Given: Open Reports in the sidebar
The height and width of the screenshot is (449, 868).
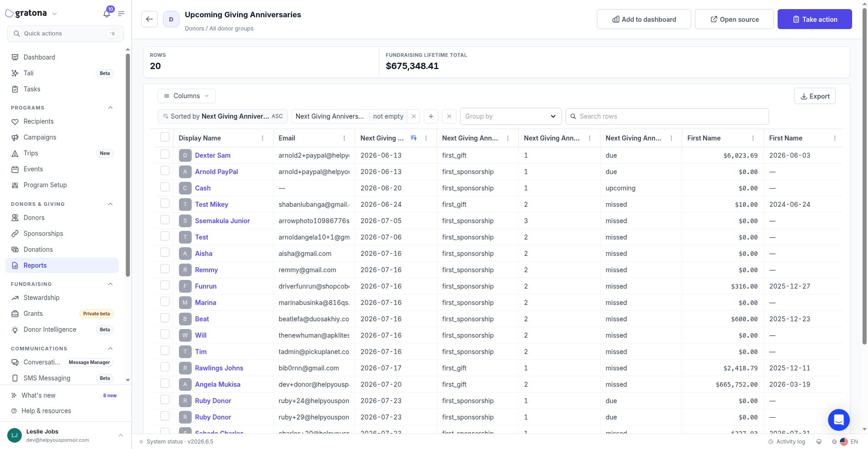Looking at the screenshot, I should point(62,265).
